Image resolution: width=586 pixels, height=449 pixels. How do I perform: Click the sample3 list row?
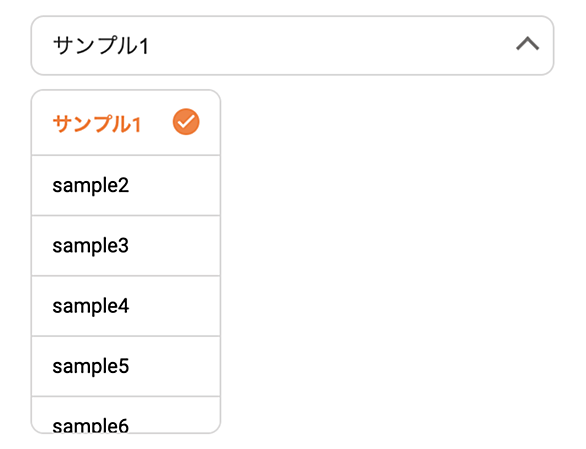(126, 246)
